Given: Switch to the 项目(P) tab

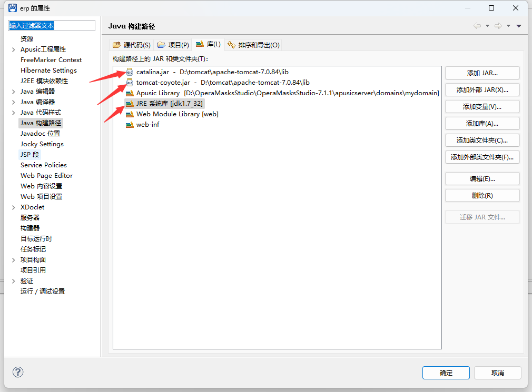Looking at the screenshot, I should (x=173, y=45).
